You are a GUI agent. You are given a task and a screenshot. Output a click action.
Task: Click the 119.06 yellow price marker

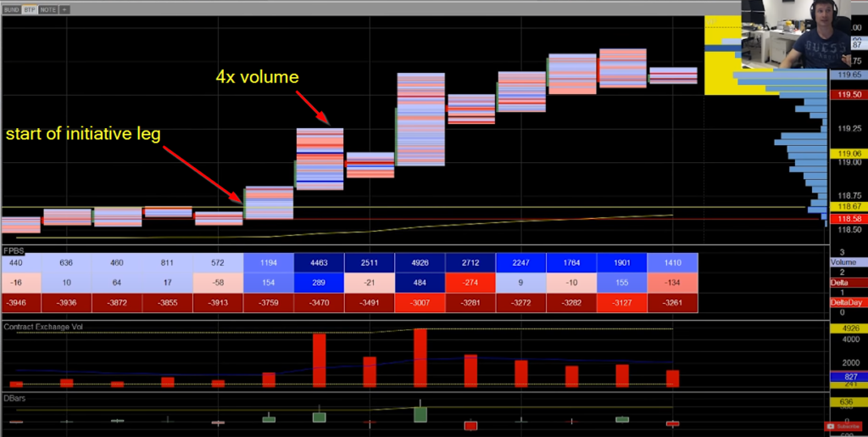[x=849, y=154]
